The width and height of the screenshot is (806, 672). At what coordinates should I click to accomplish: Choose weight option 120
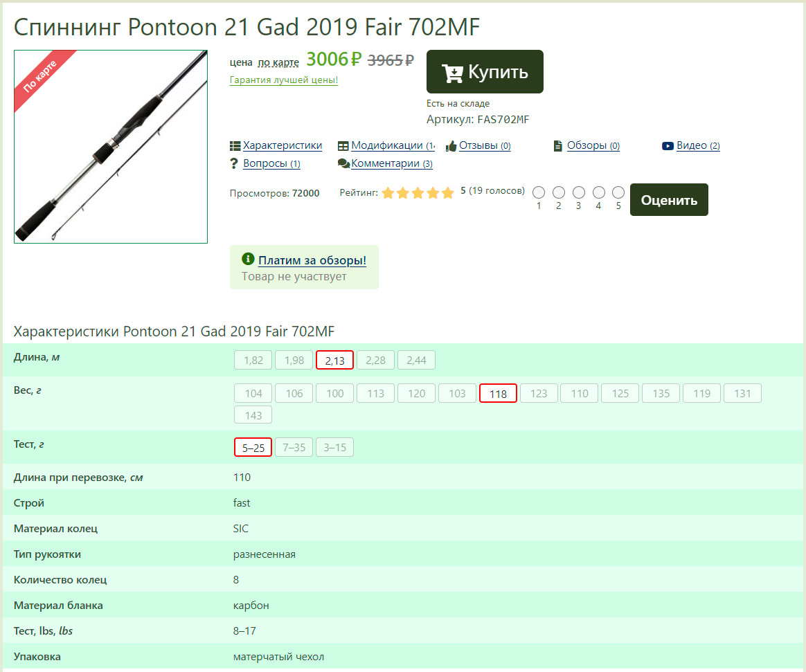point(416,394)
